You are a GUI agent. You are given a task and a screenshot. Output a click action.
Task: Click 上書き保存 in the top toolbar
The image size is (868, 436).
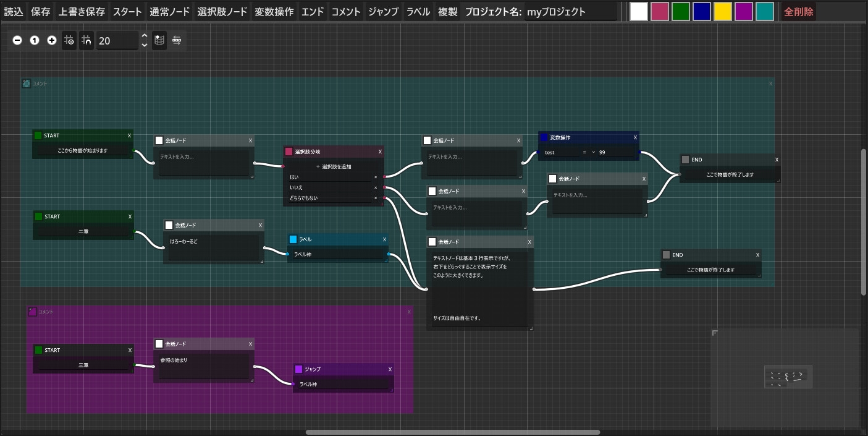[x=82, y=12]
